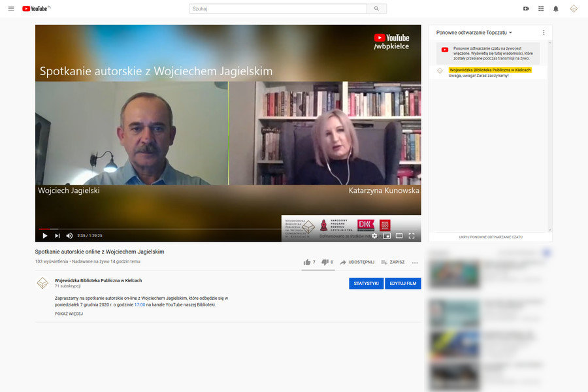This screenshot has width=588, height=392.
Task: Switch video to full screen
Action: pos(412,236)
